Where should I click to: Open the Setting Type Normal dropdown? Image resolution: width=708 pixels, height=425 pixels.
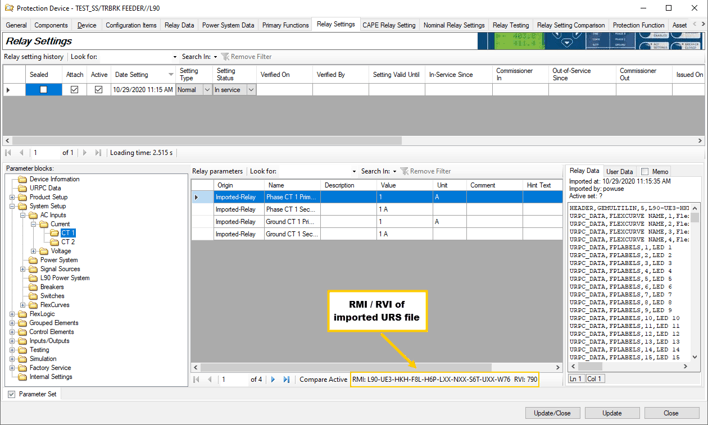(207, 90)
